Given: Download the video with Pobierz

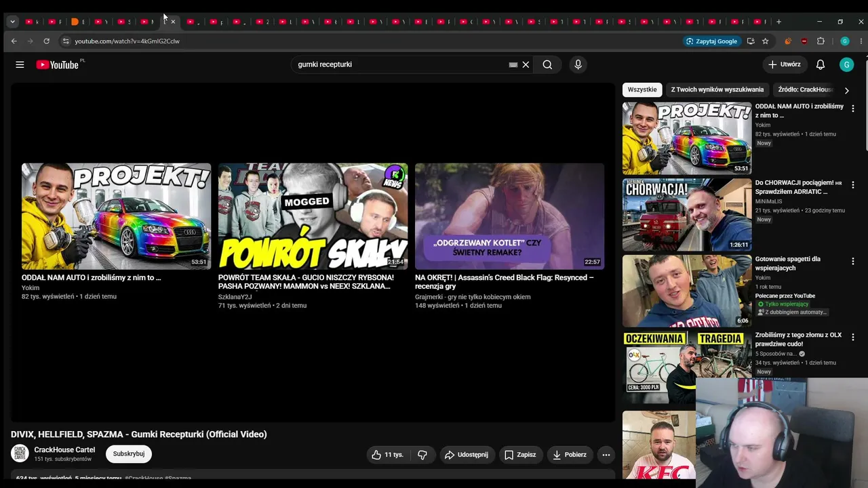Looking at the screenshot, I should coord(570,455).
